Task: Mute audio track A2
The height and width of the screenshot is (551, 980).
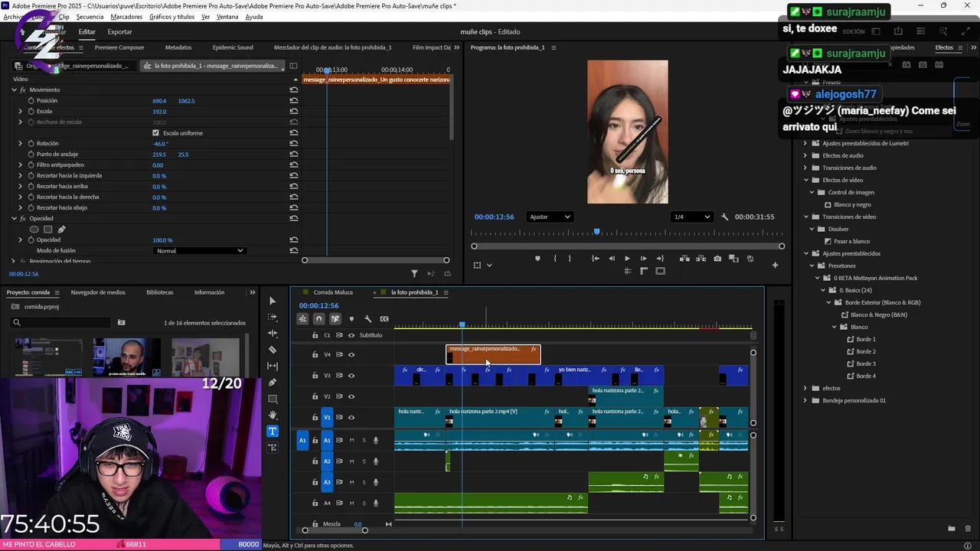Action: pos(351,461)
